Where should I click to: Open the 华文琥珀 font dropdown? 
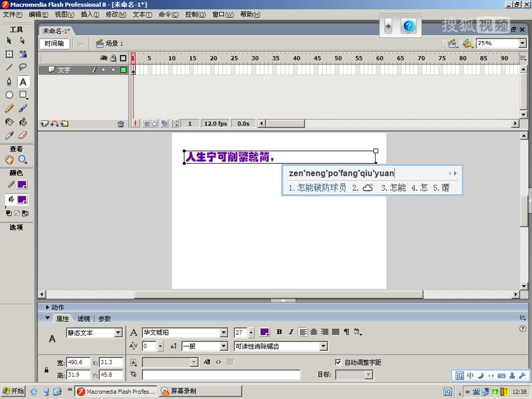(224, 332)
